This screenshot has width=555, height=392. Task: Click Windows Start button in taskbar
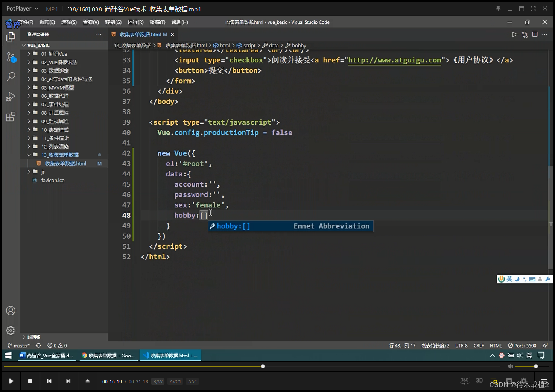(8, 356)
